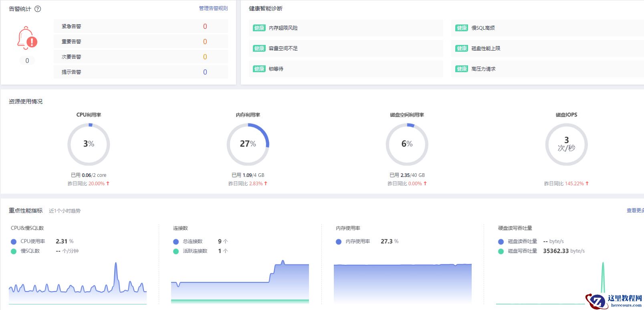Image resolution: width=644 pixels, height=310 pixels.
Task: Toggle the CPU使用率 legend dot
Action: (14, 241)
